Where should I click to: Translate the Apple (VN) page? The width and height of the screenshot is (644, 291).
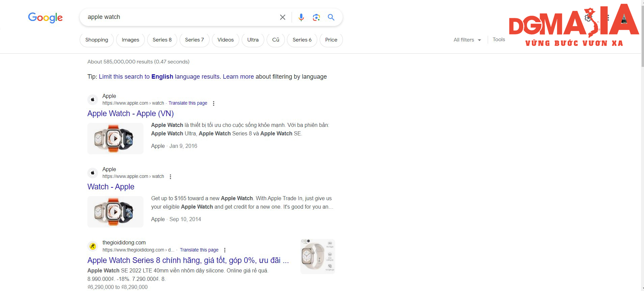click(x=188, y=103)
